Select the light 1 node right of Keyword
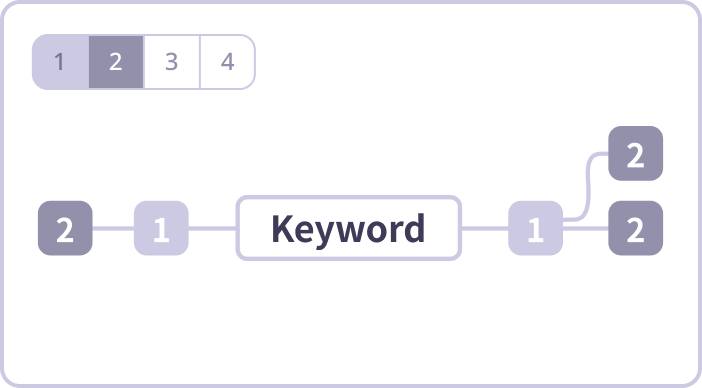702x388 pixels. [535, 228]
